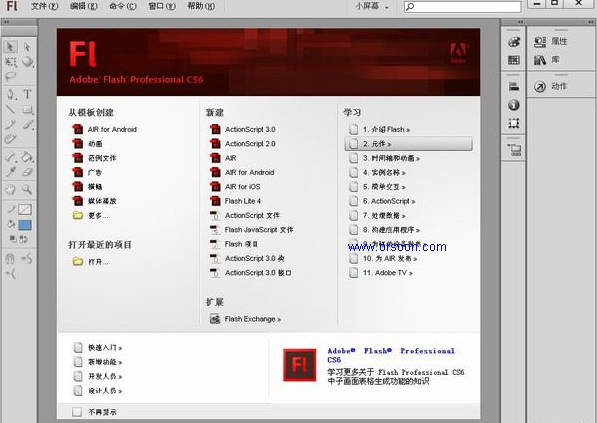Collapse the 属性 panel group double arrows
The height and width of the screenshot is (423, 597).
point(591,22)
